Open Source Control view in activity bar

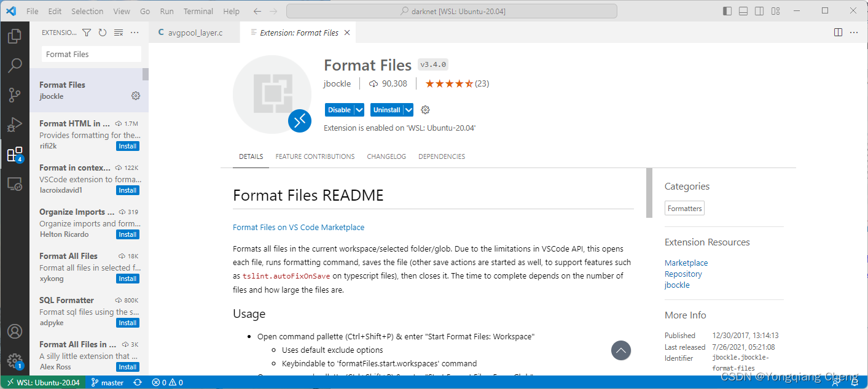[x=15, y=94]
